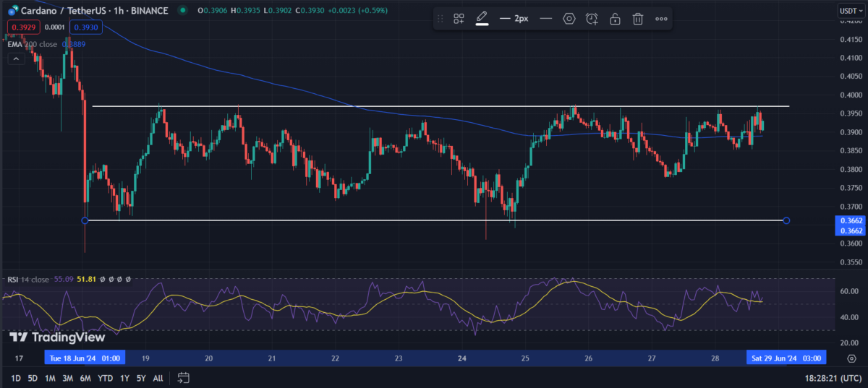Screen dimensions: 868x388
Task: Open drawing templates icon in floating toolbar
Action: click(459, 19)
